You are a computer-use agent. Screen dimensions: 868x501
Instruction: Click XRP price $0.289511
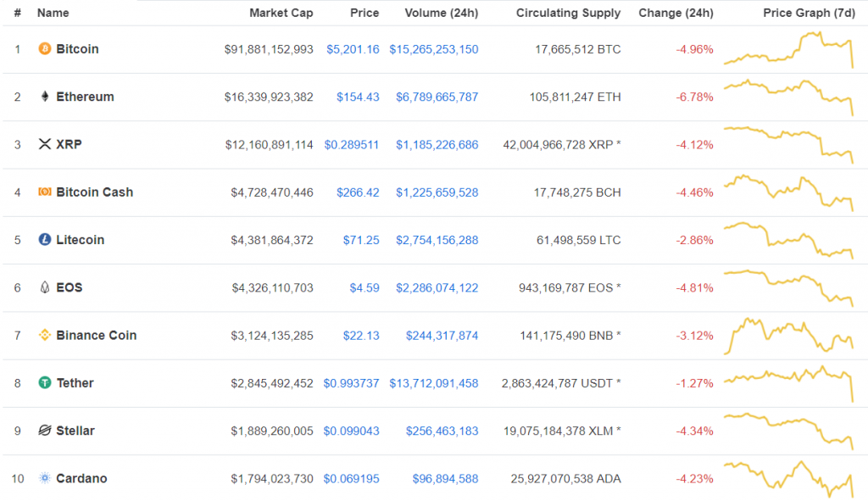coord(352,144)
